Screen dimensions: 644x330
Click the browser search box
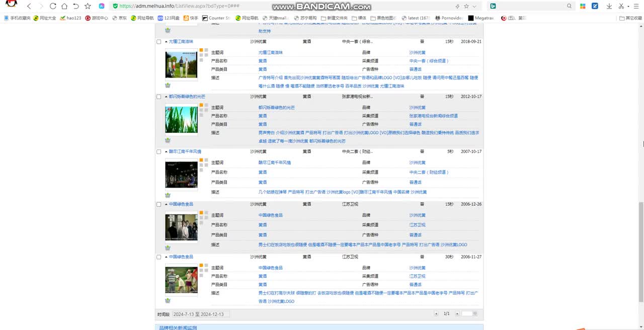tap(531, 6)
